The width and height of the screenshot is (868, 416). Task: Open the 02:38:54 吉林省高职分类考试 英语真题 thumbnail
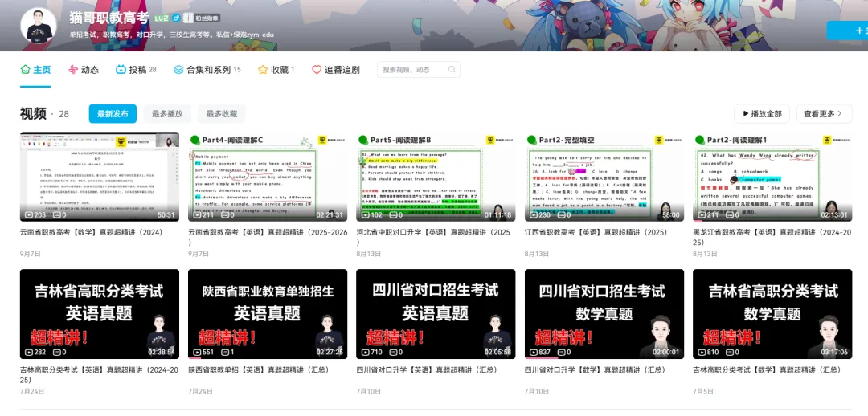100,314
